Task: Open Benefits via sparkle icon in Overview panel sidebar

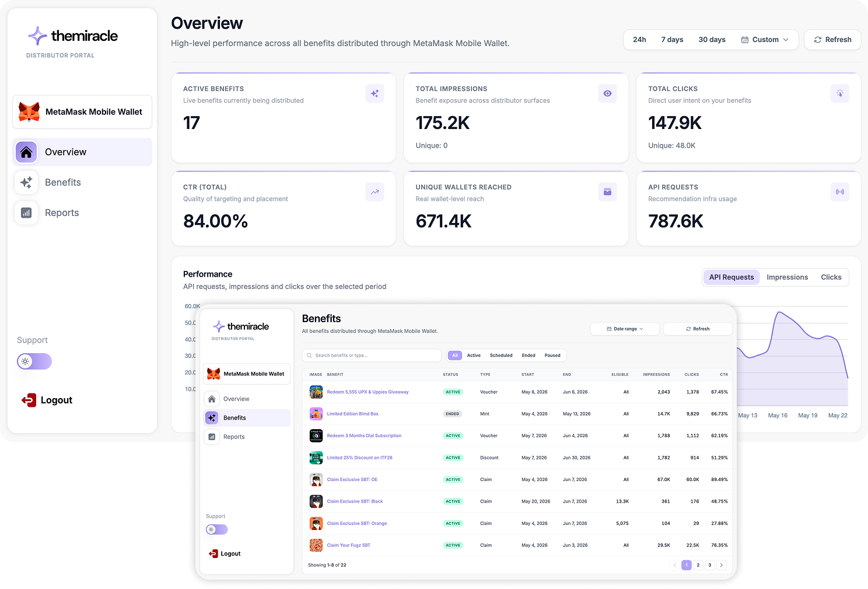Action: pyautogui.click(x=26, y=182)
